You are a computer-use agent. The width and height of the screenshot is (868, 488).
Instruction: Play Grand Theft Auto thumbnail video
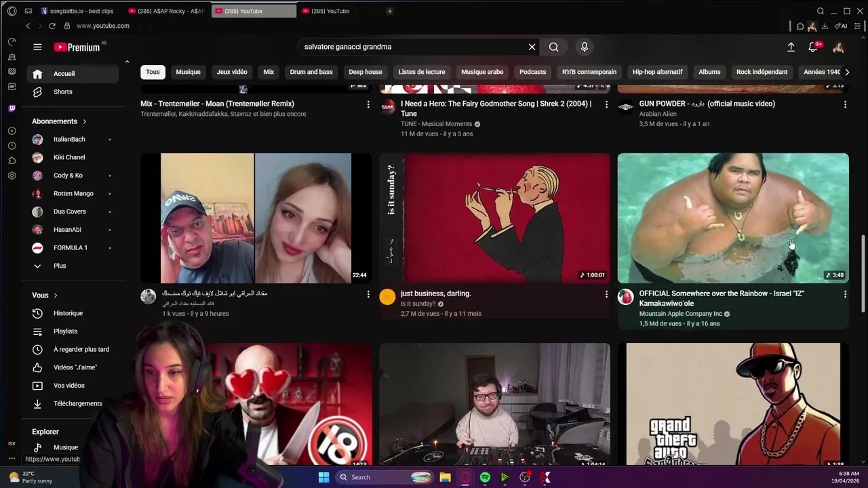pyautogui.click(x=733, y=405)
